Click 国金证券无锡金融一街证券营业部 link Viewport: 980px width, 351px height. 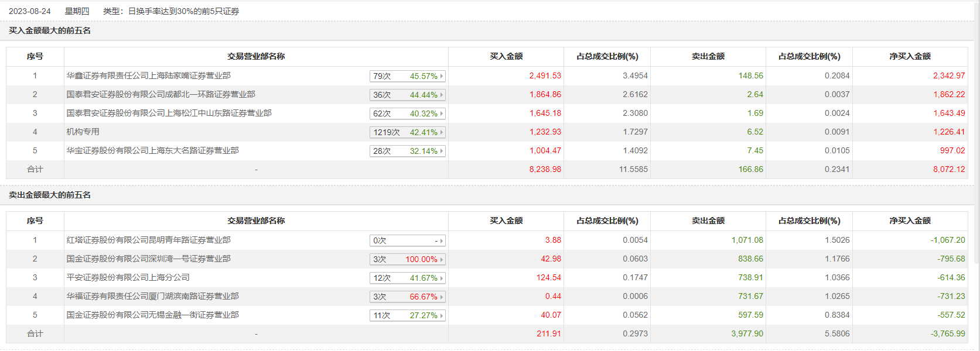point(152,315)
